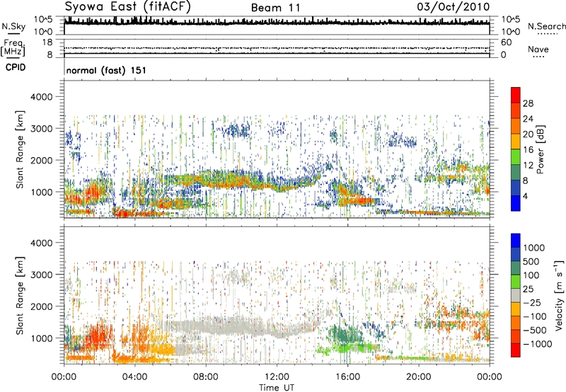Click the '28' label on the Power colorbar
The height and width of the screenshot is (392, 566).
click(528, 103)
